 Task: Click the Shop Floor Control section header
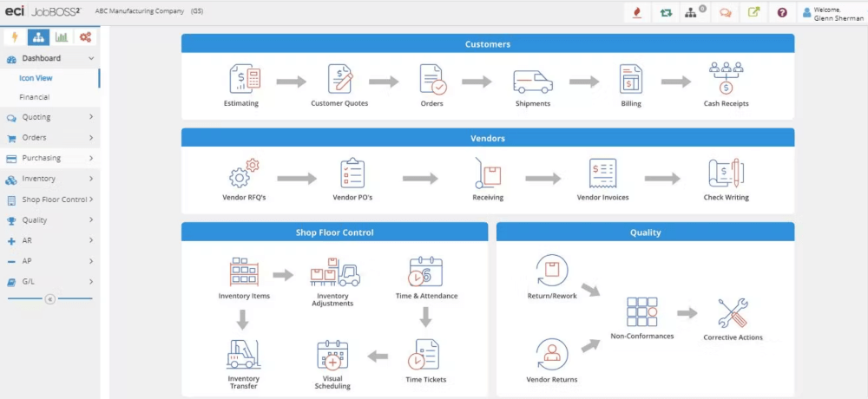pos(334,232)
